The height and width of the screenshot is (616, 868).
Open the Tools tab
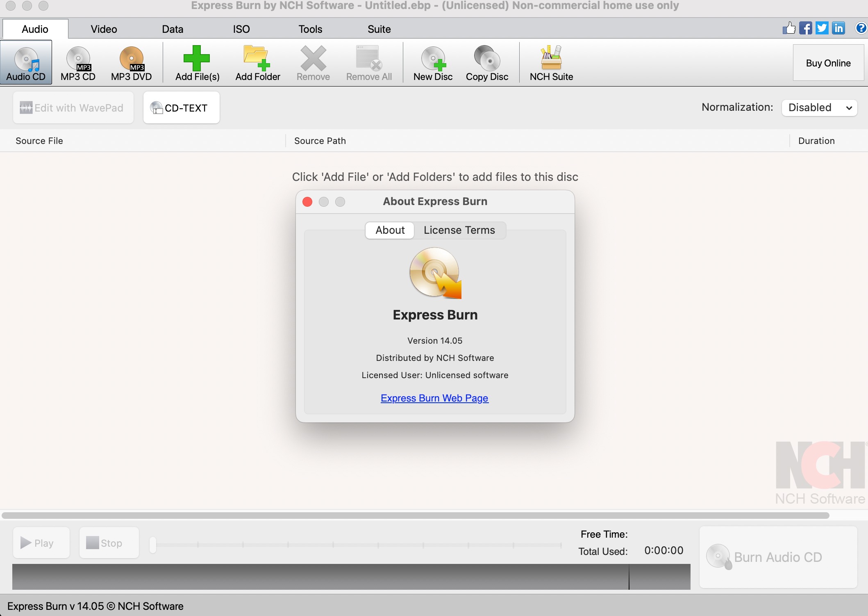(310, 29)
